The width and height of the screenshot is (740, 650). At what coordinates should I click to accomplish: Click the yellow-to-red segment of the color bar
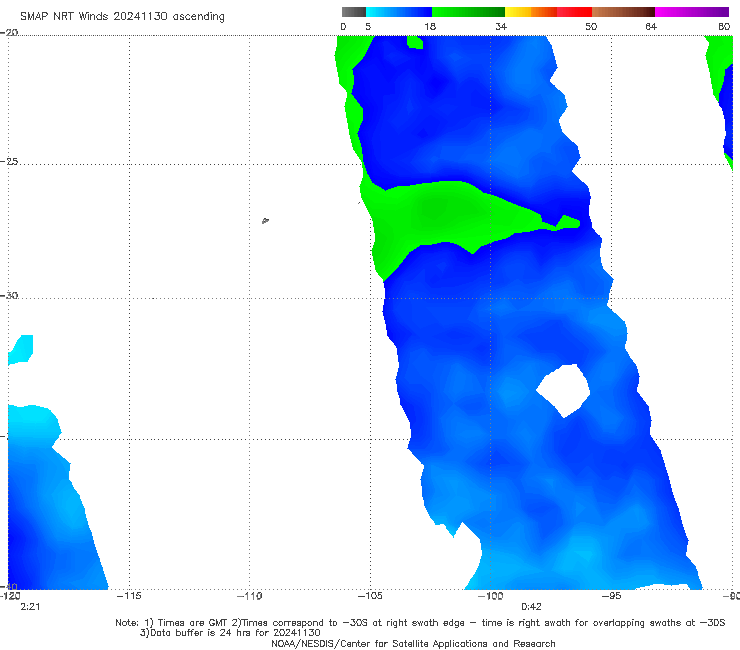[548, 12]
